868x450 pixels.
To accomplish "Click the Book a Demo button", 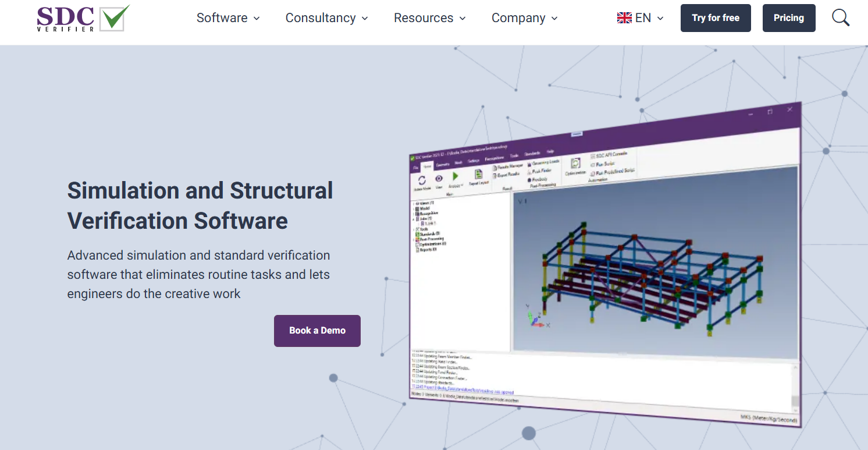I will coord(317,331).
